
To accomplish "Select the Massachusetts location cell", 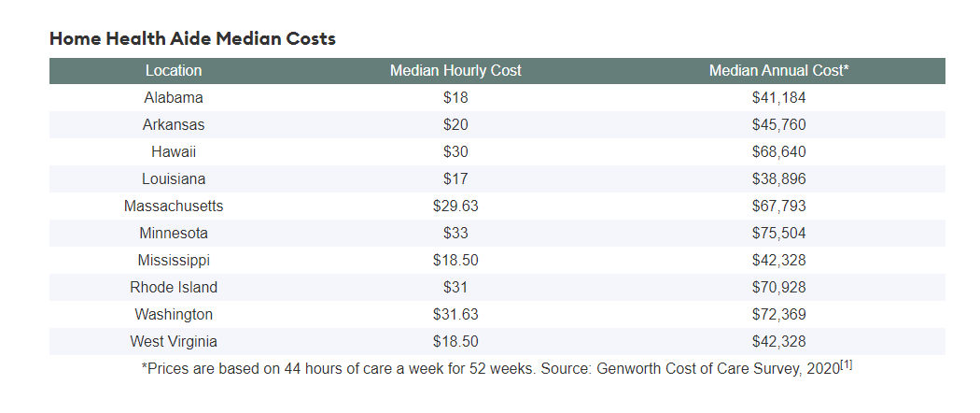I will [174, 206].
